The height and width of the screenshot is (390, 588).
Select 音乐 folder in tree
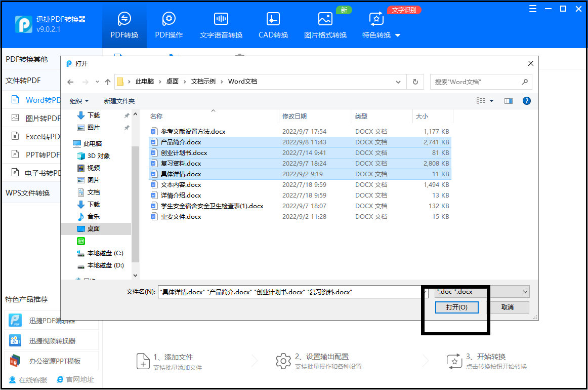click(89, 217)
